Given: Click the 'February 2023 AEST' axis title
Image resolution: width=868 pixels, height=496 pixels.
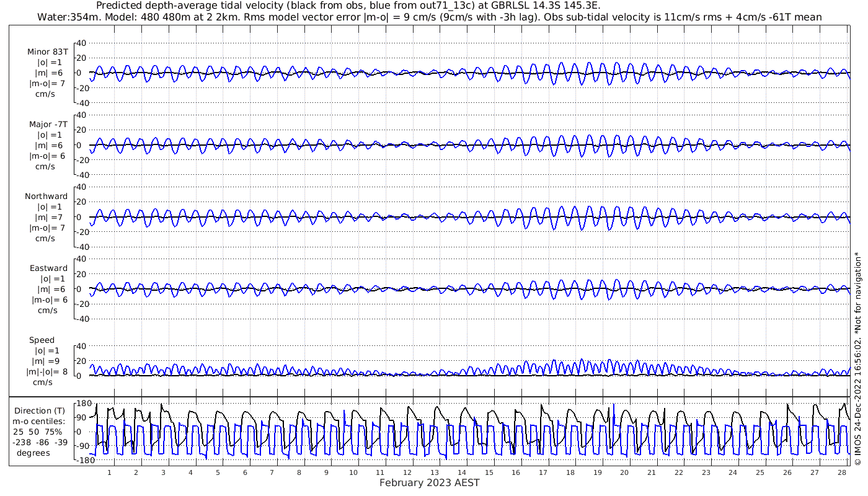Looking at the screenshot, I should 430,482.
